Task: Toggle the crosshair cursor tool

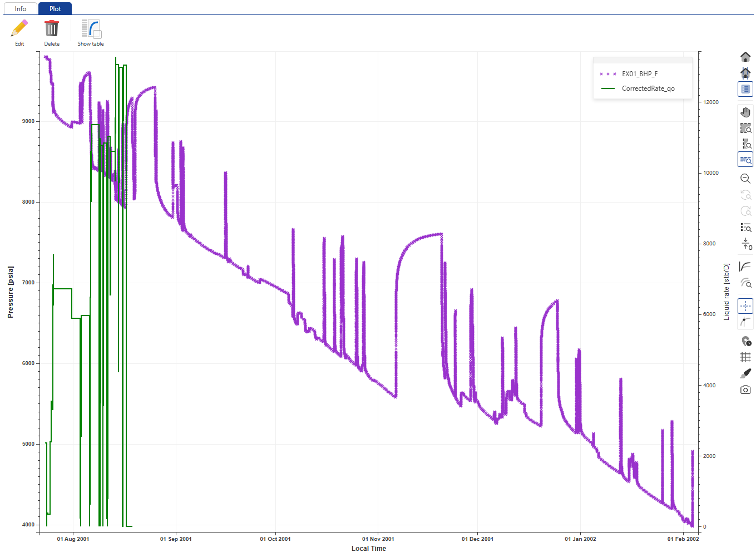Action: tap(745, 306)
